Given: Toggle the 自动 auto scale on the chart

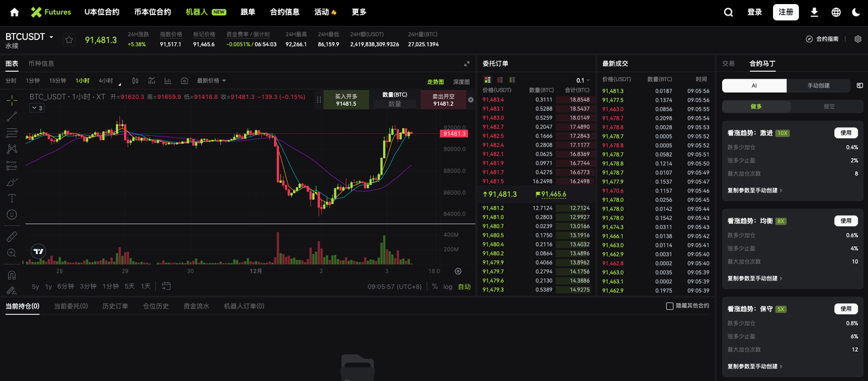Looking at the screenshot, I should (464, 286).
